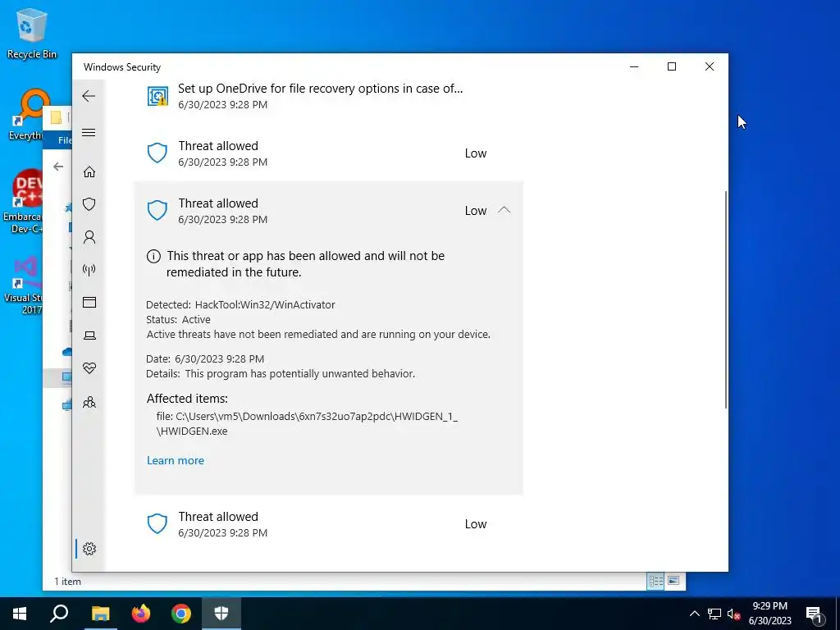840x630 pixels.
Task: Open the File tab in File Explorer
Action: 64,140
